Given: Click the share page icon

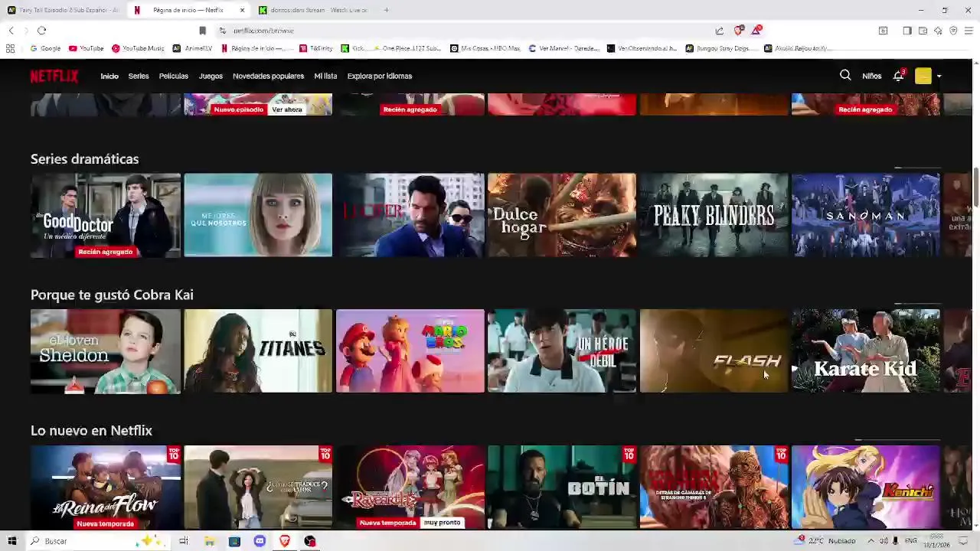Looking at the screenshot, I should tap(720, 31).
